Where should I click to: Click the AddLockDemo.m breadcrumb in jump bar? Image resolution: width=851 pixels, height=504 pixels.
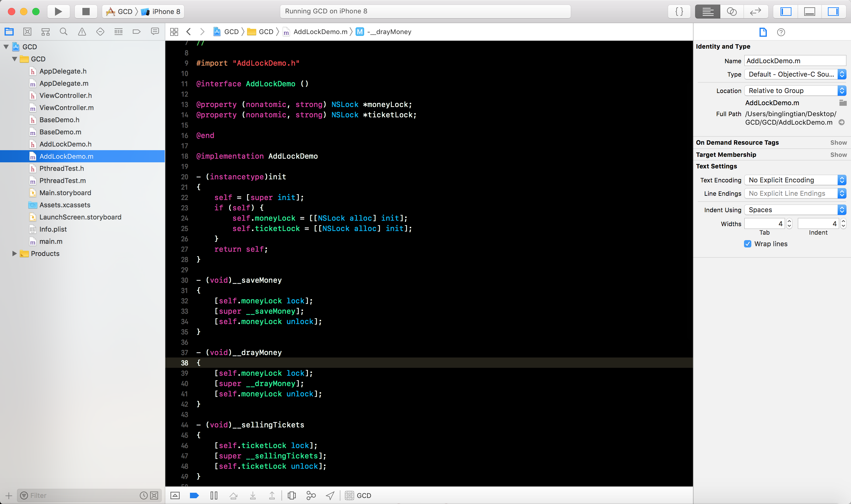315,32
